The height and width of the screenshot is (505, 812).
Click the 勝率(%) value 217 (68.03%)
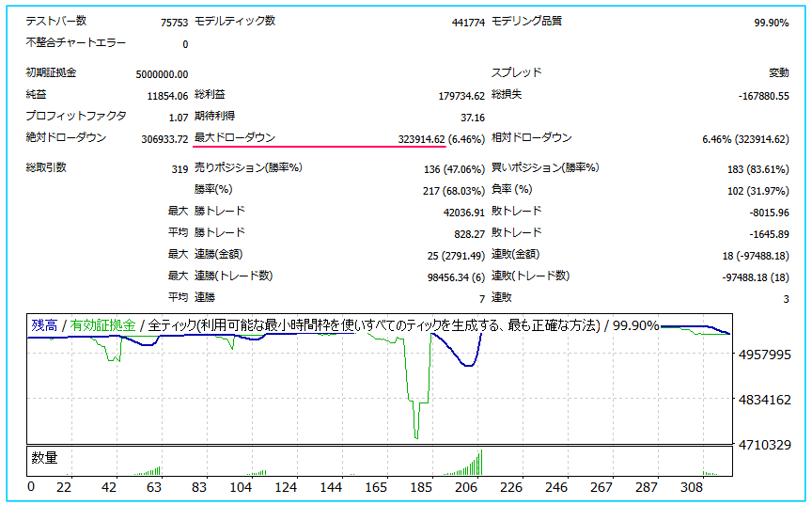pos(454,192)
